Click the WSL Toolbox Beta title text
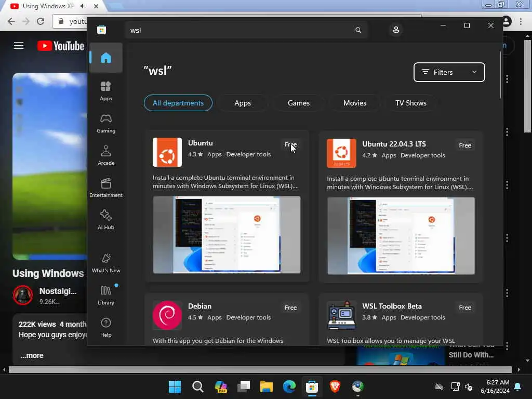This screenshot has width=532, height=399. coord(392,306)
